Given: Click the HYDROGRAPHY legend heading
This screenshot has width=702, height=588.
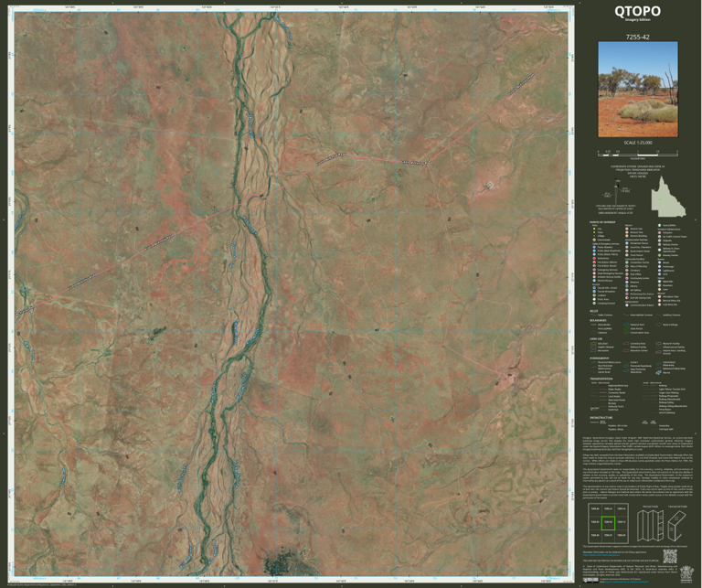Looking at the screenshot, I should pyautogui.click(x=600, y=358).
